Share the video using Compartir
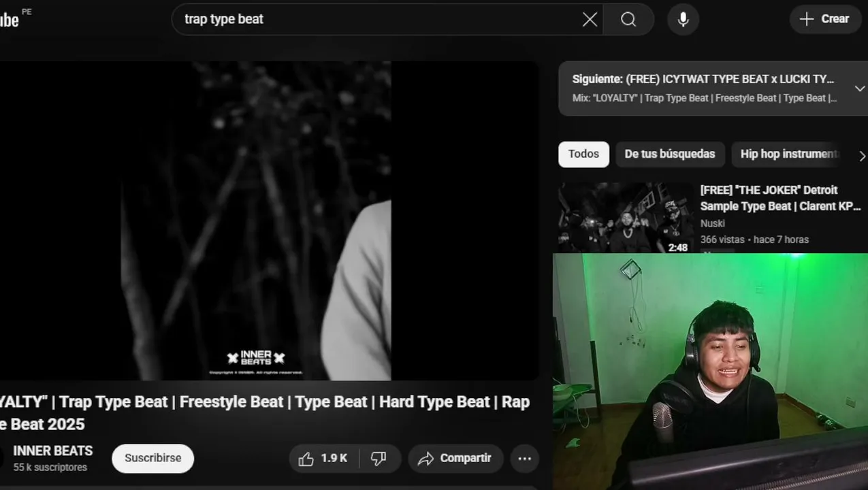The width and height of the screenshot is (868, 490). (x=455, y=459)
